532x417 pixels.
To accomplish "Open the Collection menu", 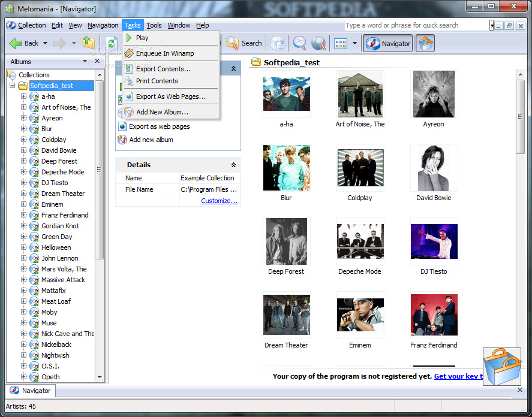I will coord(32,25).
